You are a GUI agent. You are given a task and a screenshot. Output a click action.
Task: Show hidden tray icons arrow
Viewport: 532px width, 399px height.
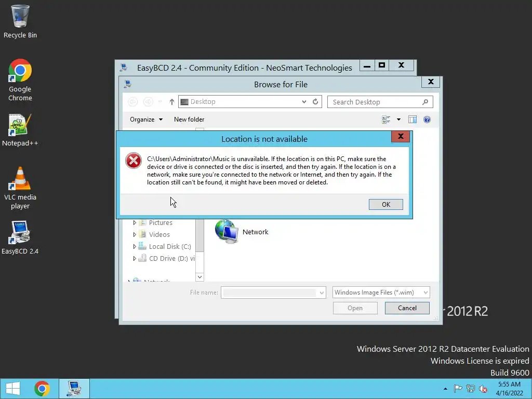(445, 389)
